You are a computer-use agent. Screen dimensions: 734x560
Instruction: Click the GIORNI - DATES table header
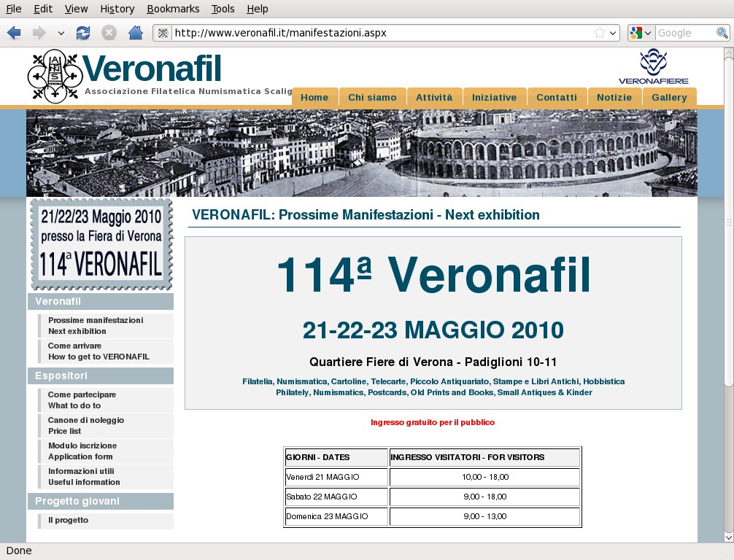[336, 457]
